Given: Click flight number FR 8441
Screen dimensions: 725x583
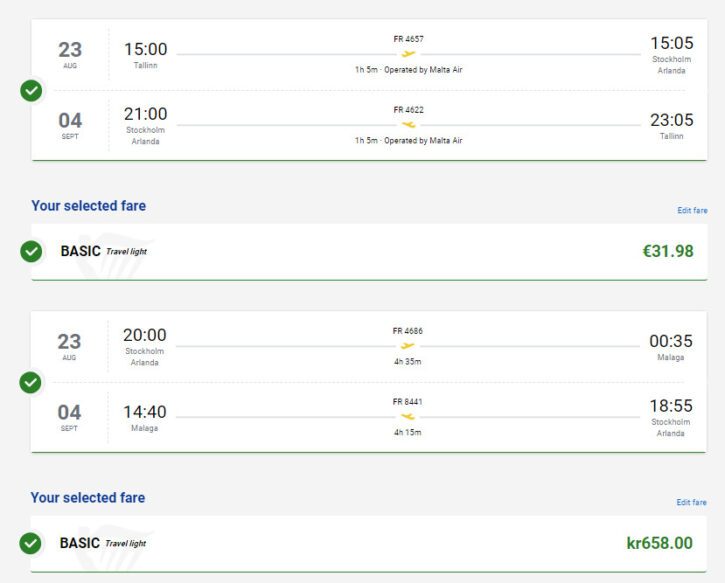Looking at the screenshot, I should tap(407, 401).
